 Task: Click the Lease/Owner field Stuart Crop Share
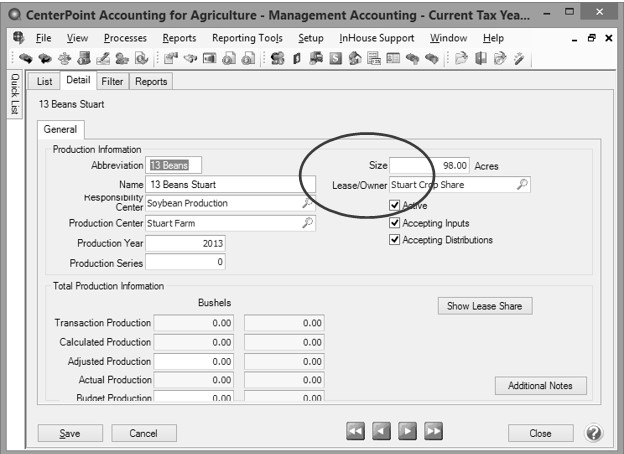tap(460, 185)
